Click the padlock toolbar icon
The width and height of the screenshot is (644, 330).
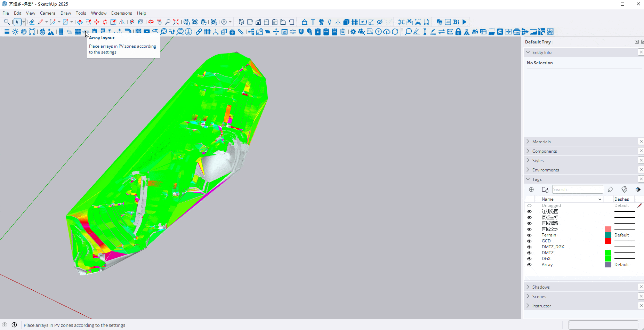click(x=458, y=32)
